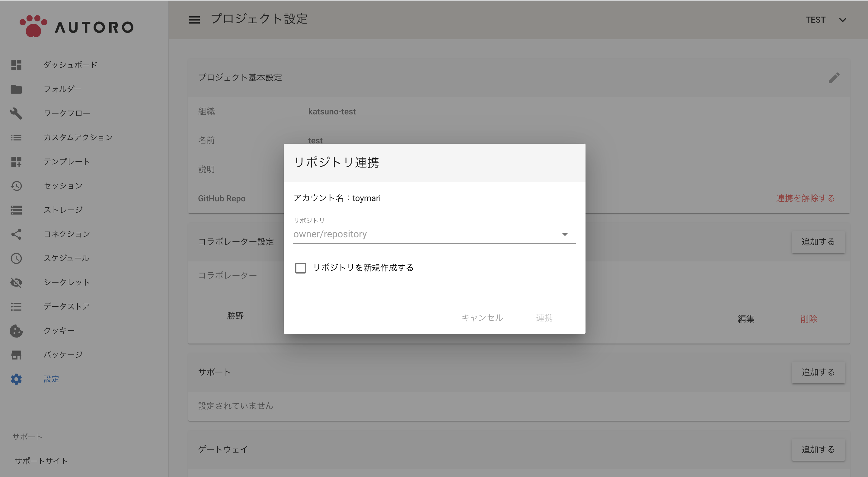
Task: Click the Cookie icon in sidebar
Action: pos(16,331)
